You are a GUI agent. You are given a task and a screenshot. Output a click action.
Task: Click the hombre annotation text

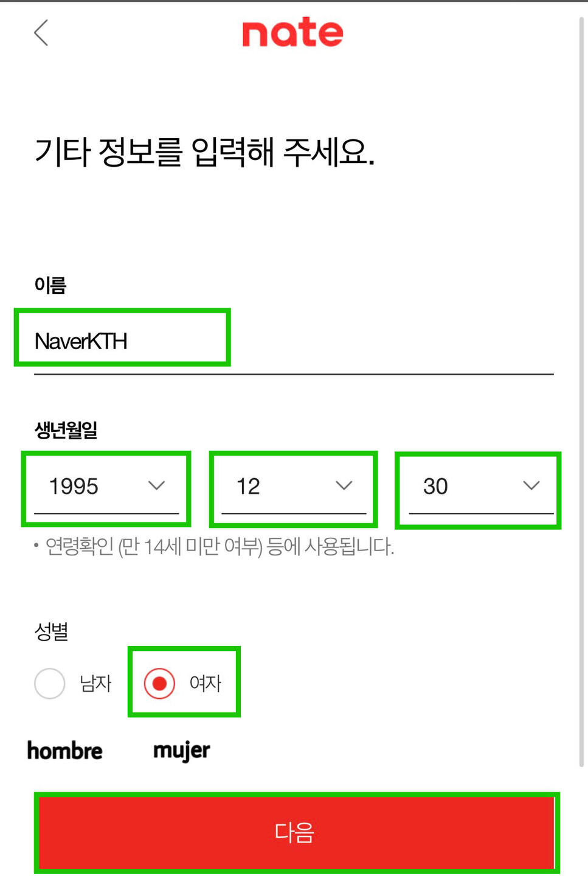(x=65, y=751)
